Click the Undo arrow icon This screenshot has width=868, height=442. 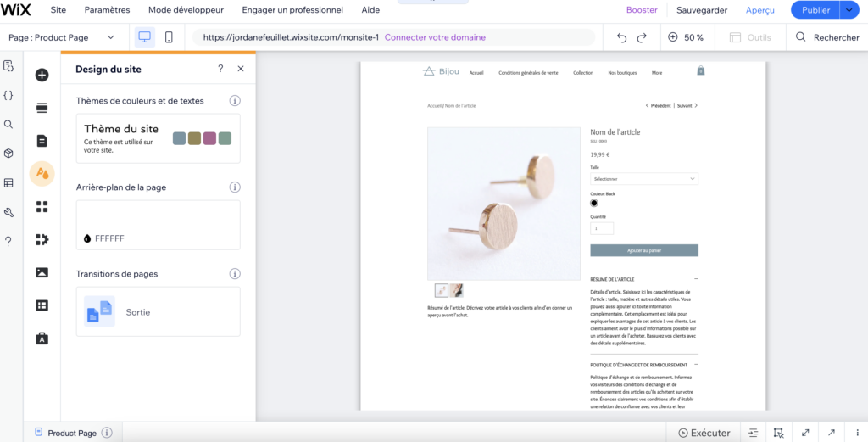(622, 37)
